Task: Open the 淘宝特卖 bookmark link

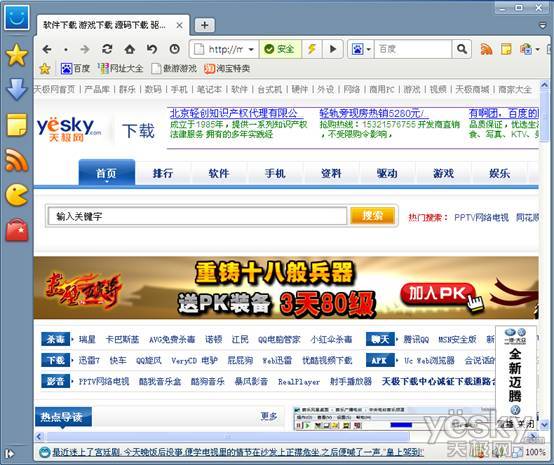Action: [x=228, y=68]
